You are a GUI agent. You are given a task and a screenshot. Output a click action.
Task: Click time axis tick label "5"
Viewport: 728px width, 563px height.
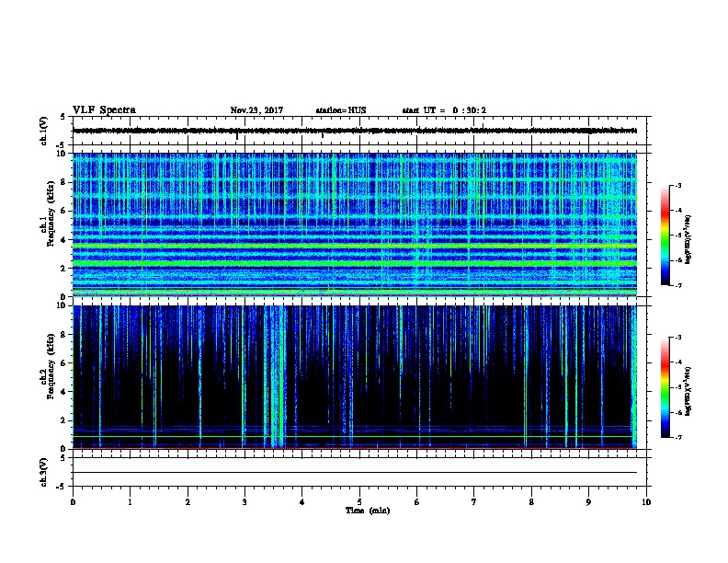coord(359,502)
